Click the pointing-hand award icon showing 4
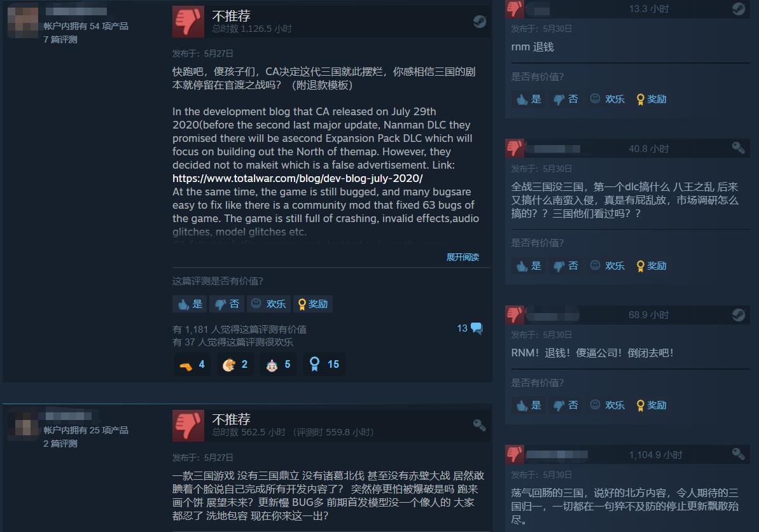This screenshot has height=532, width=759. [186, 366]
